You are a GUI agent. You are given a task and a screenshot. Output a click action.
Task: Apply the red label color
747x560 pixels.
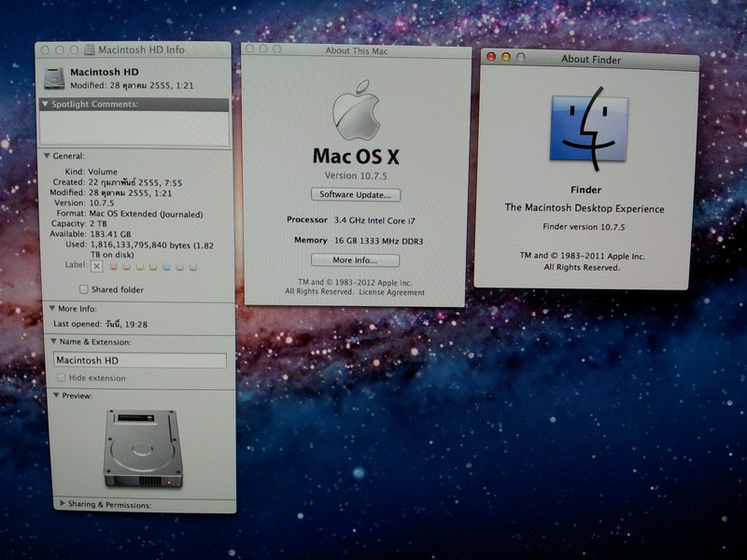(113, 267)
